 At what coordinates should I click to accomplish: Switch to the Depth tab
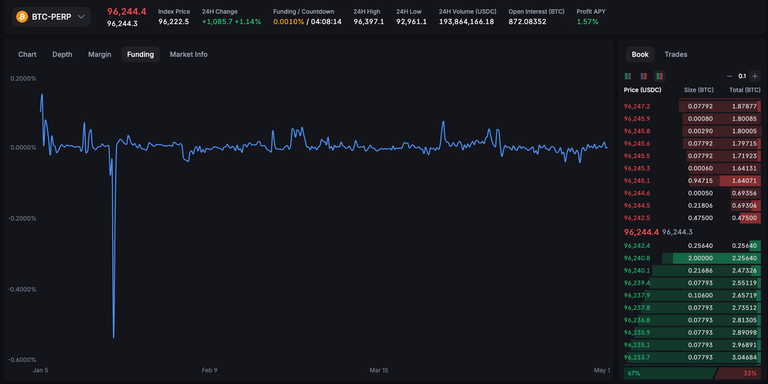(x=62, y=54)
